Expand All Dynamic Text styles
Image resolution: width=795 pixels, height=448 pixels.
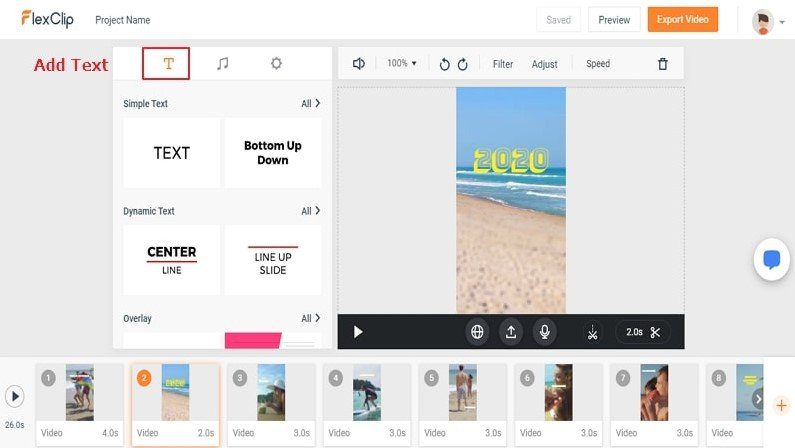(311, 211)
